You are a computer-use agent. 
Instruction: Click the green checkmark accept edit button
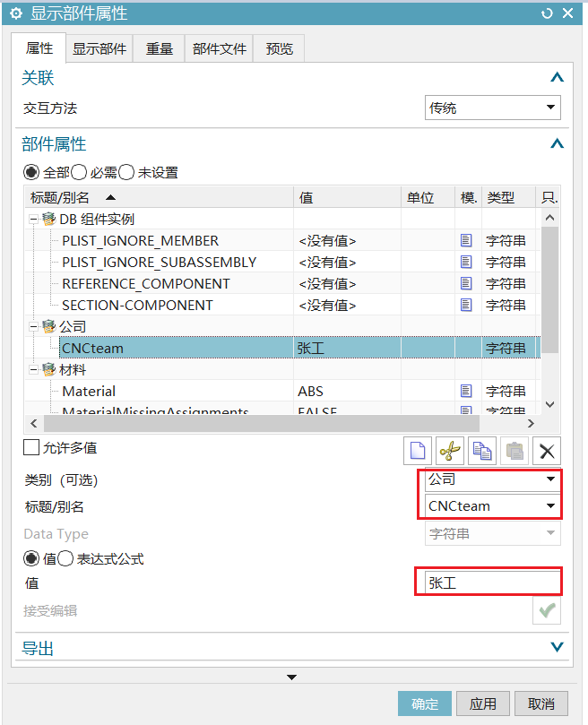point(547,610)
